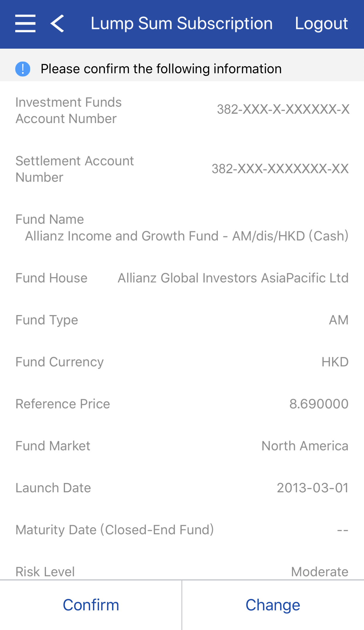Viewport: 364px width, 630px height.
Task: Open the hamburger menu
Action: [x=25, y=23]
